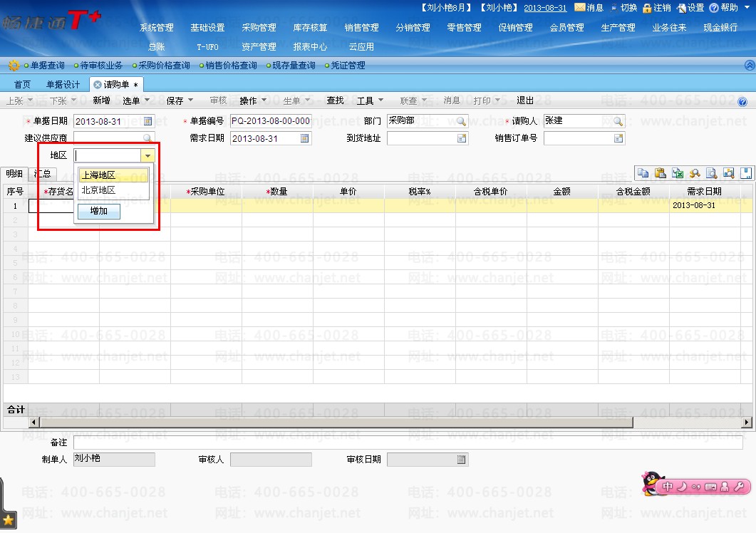Image resolution: width=756 pixels, height=533 pixels.
Task: Click the IME soft keyboard icon
Action: click(x=710, y=487)
